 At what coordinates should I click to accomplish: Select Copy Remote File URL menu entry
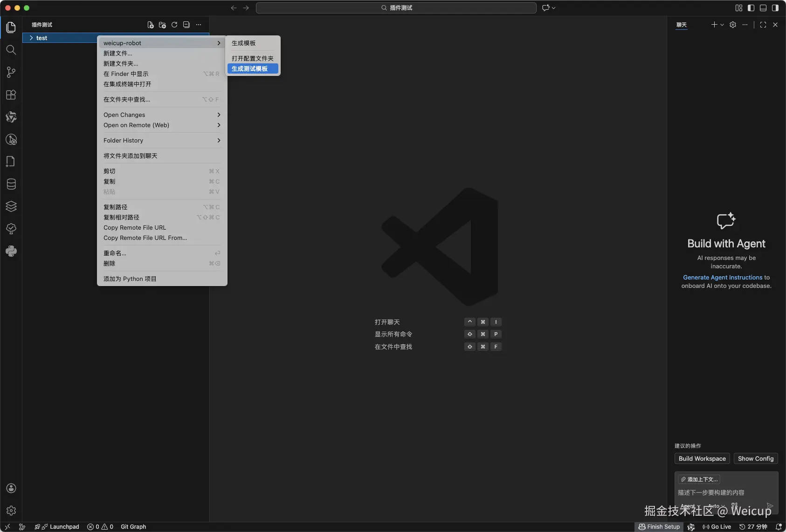click(162, 228)
